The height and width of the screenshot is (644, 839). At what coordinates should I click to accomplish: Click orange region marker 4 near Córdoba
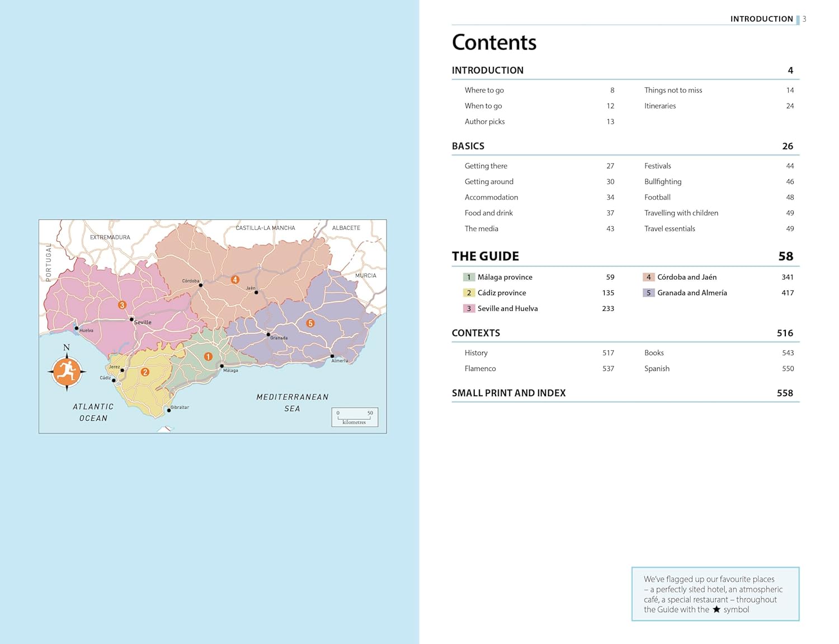[235, 280]
